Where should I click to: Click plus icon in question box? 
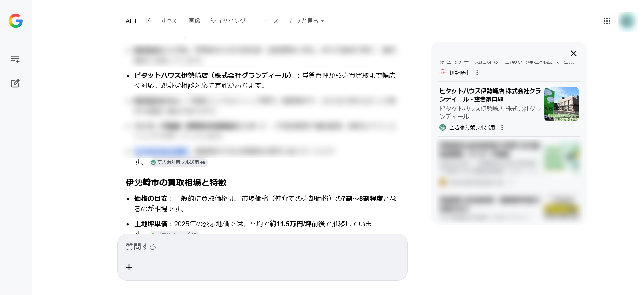click(129, 267)
